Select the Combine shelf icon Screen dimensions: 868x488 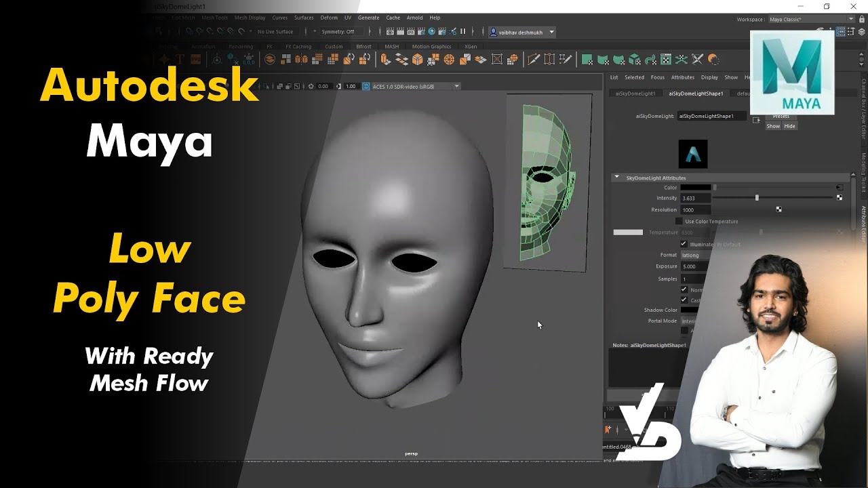(x=285, y=60)
